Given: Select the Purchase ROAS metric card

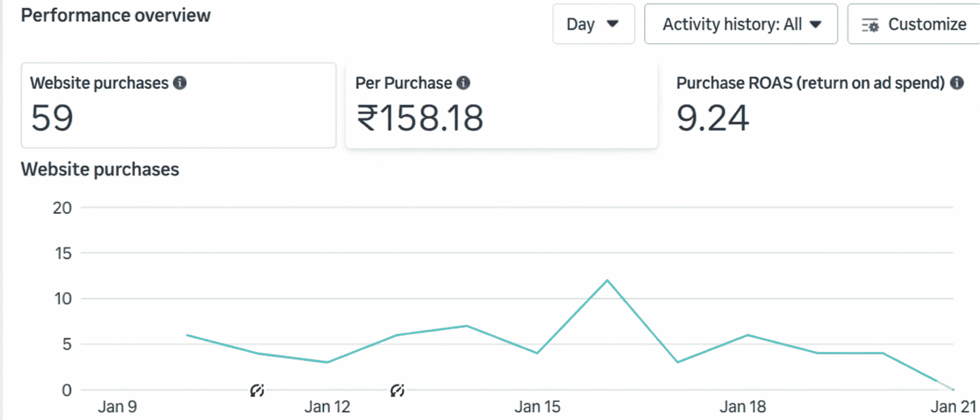Looking at the screenshot, I should tap(818, 105).
